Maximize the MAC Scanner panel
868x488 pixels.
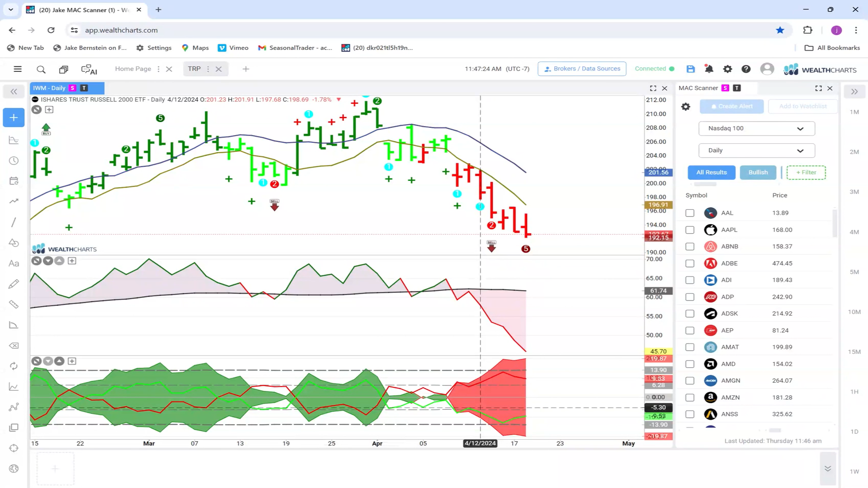click(818, 89)
